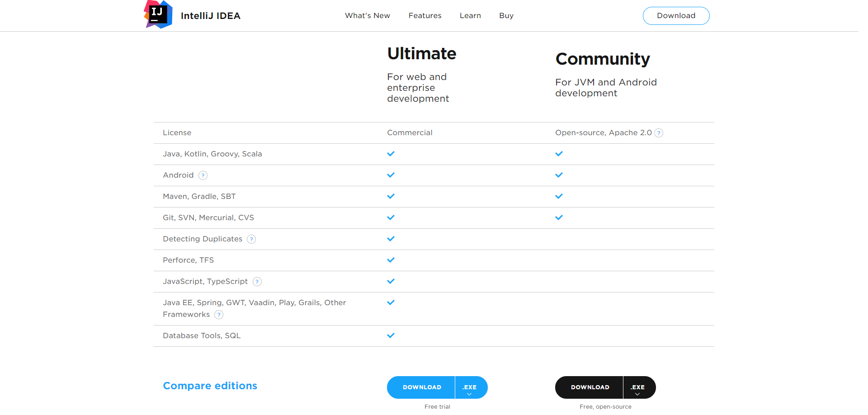Show help tooltip for JavaScript, TypeScript
Screen dimensions: 868x415
click(x=257, y=282)
